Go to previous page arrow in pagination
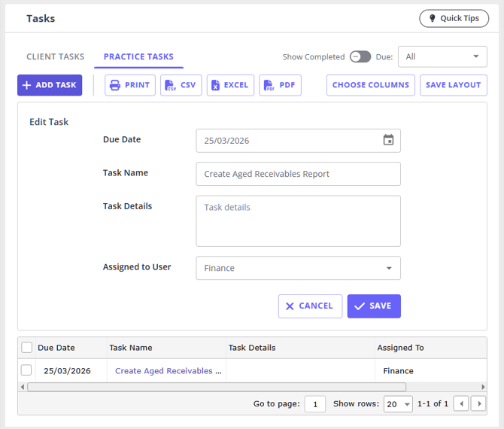The height and width of the screenshot is (429, 504). coord(462,404)
